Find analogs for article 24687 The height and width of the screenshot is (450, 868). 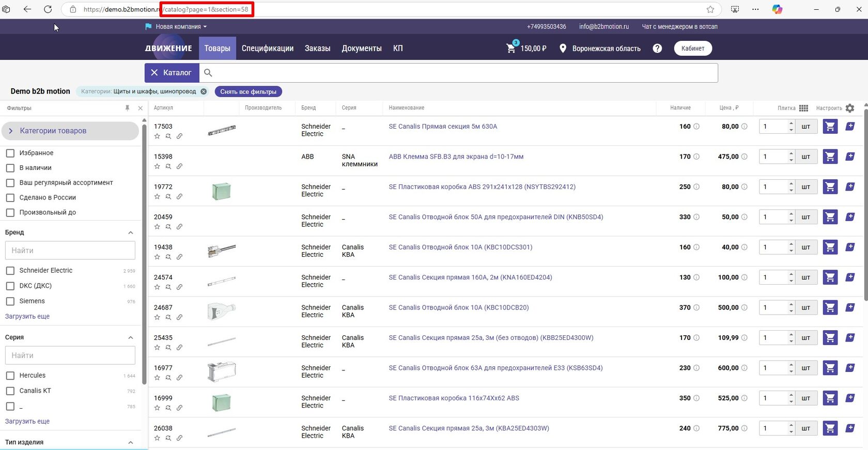168,317
